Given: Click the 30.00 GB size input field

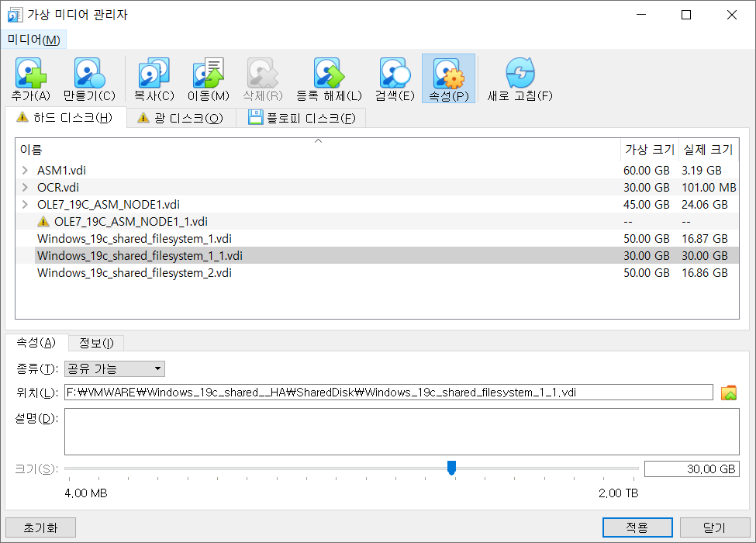Looking at the screenshot, I should [x=692, y=469].
